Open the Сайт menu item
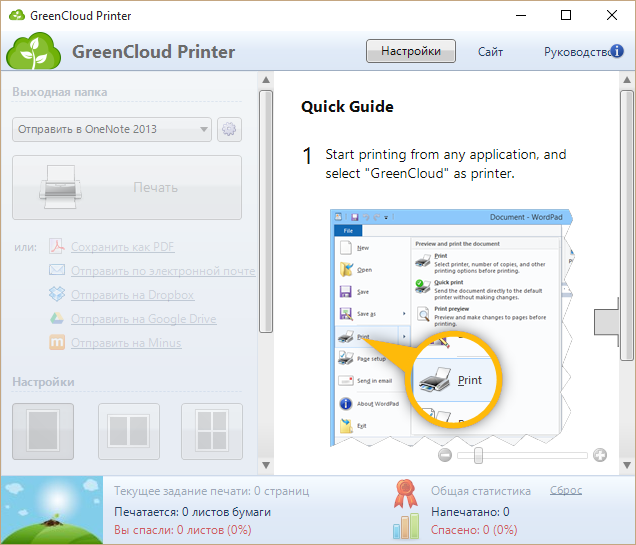This screenshot has height=545, width=636. tap(490, 52)
